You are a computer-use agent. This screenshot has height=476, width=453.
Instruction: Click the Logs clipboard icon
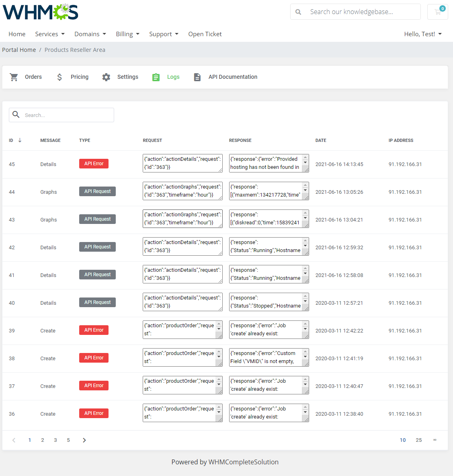pyautogui.click(x=156, y=77)
